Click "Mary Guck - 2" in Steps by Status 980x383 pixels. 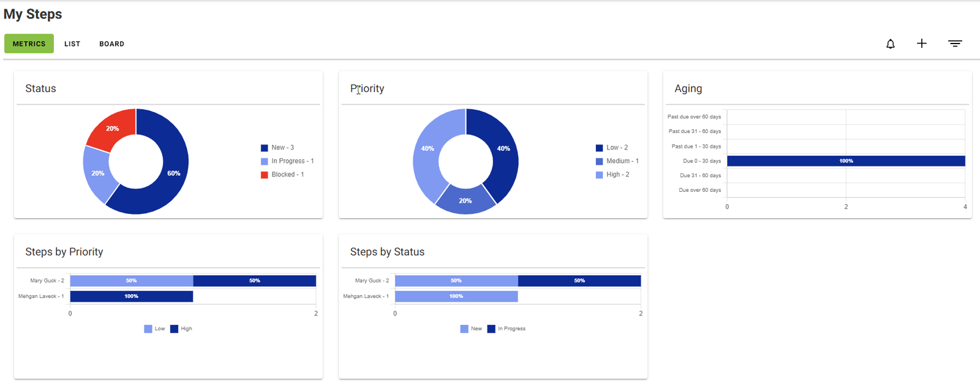click(x=372, y=281)
